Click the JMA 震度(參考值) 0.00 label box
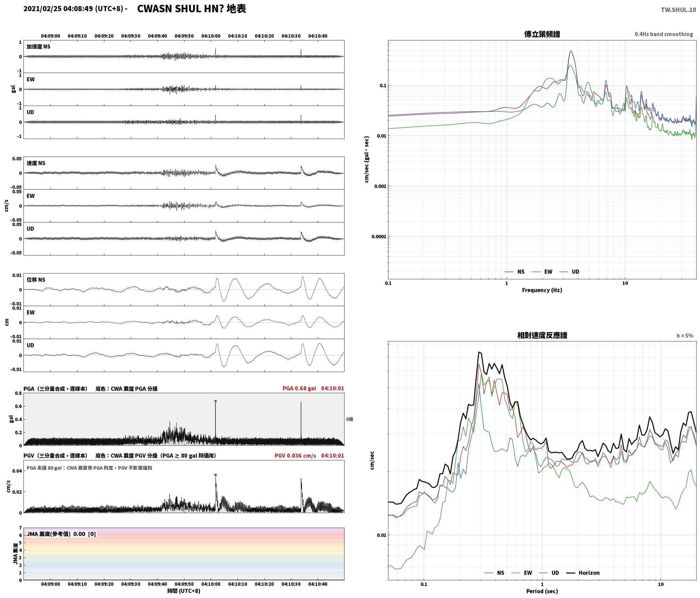 pos(61,534)
